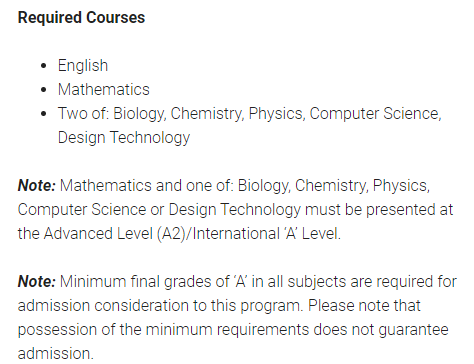Viewport: 474px width, 364px height.
Task: Click the second bold 'Note:' label
Action: click(37, 282)
